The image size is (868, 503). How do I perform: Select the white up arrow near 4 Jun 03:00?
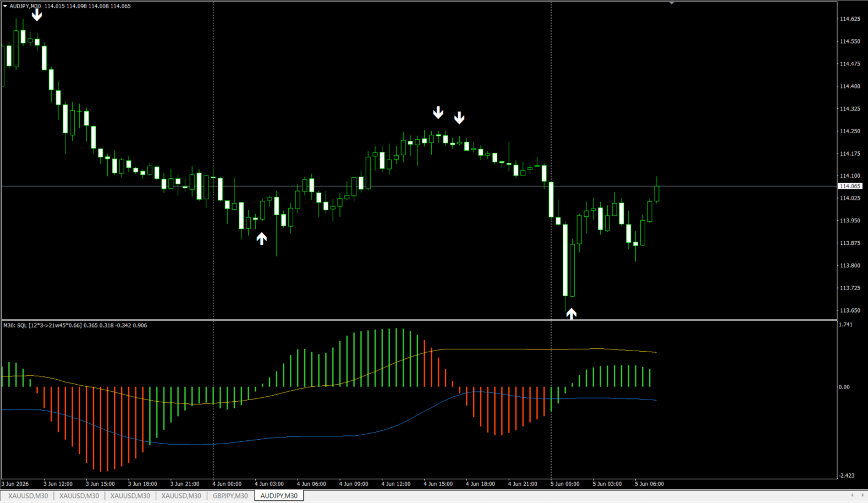pyautogui.click(x=262, y=238)
